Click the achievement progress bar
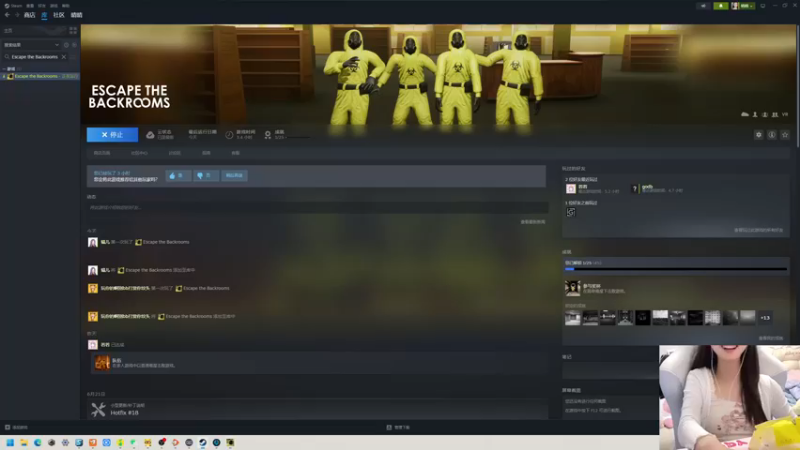Viewport: 800px width, 450px height. [676, 269]
